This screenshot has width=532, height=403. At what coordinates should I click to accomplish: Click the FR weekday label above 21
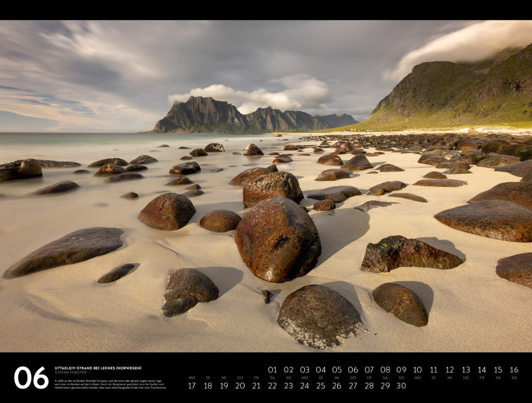256,378
